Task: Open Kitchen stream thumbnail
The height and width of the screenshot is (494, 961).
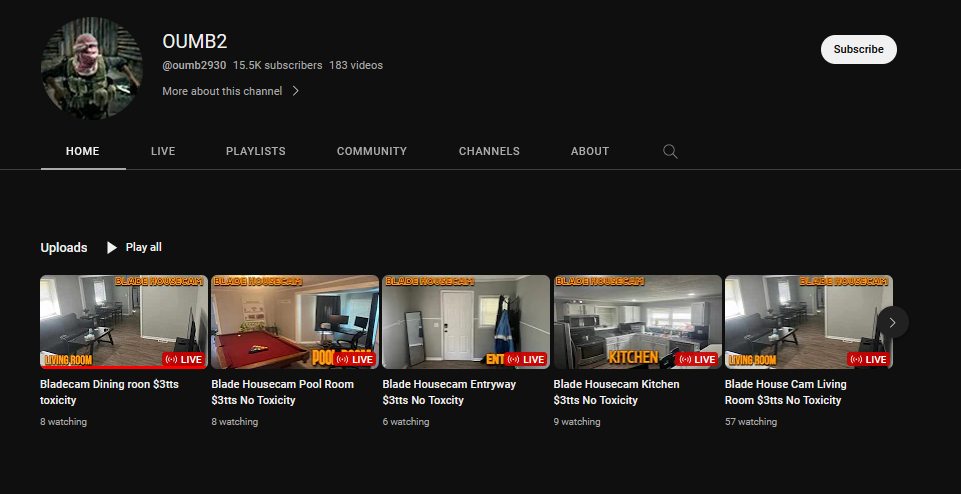Action: click(x=637, y=322)
